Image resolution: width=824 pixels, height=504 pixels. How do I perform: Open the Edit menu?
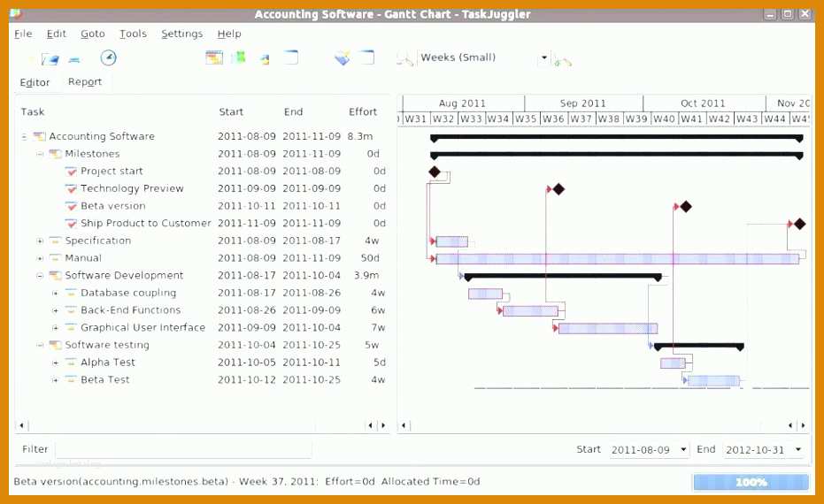[x=57, y=34]
